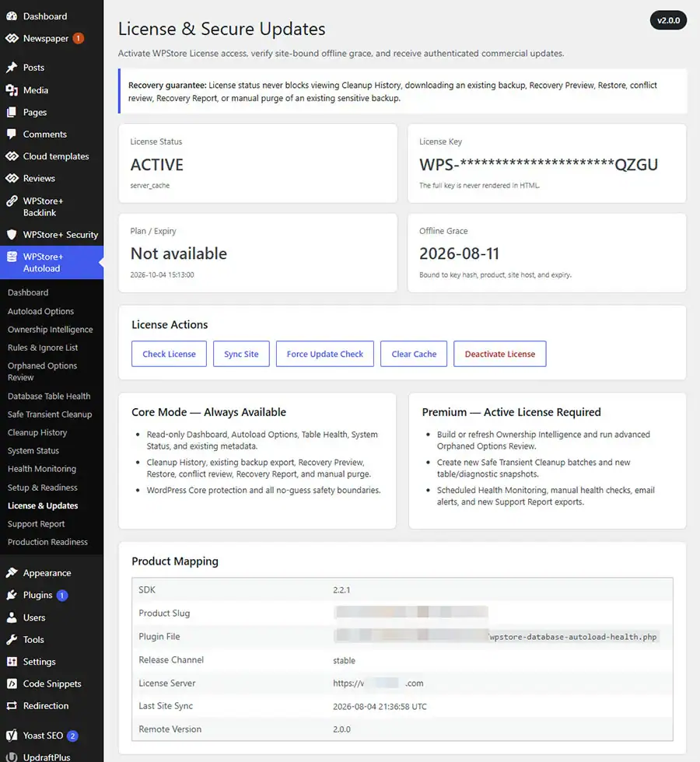This screenshot has width=700, height=762.
Task: Click the Clear Cache button
Action: coord(414,354)
